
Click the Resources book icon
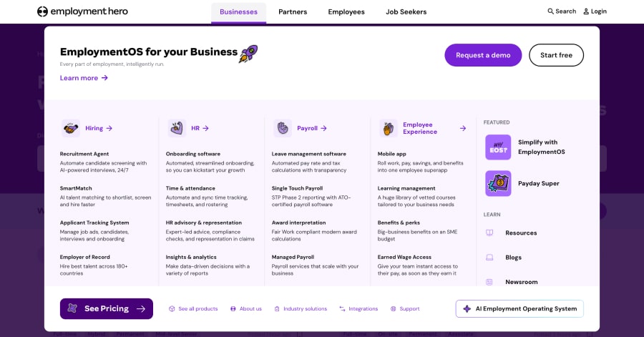point(489,233)
